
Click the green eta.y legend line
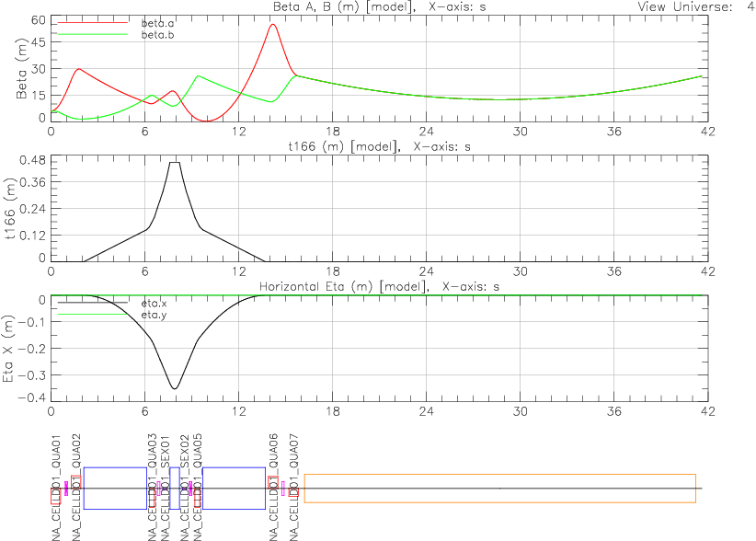[93, 315]
